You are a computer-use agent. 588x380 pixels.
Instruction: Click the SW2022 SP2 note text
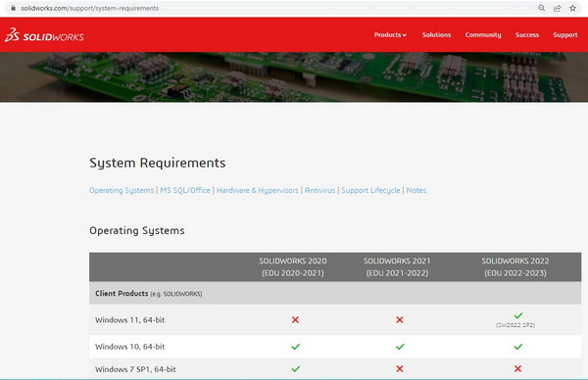tap(515, 325)
